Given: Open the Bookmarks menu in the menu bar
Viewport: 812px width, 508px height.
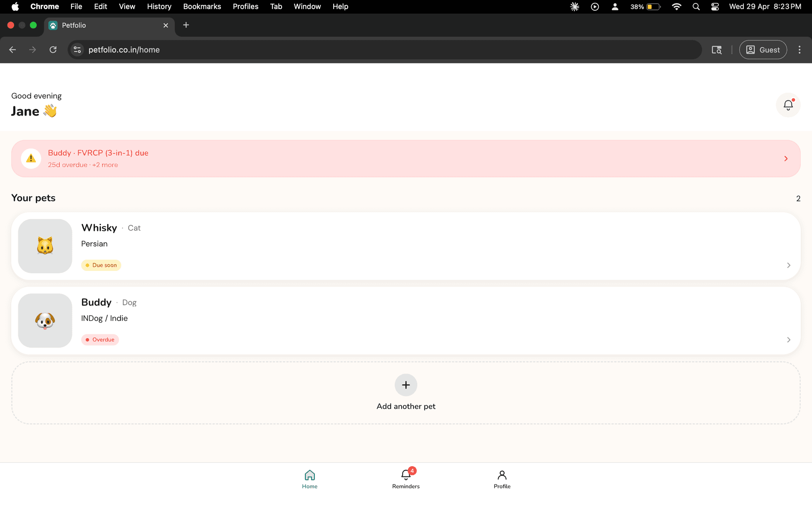Looking at the screenshot, I should tap(202, 7).
